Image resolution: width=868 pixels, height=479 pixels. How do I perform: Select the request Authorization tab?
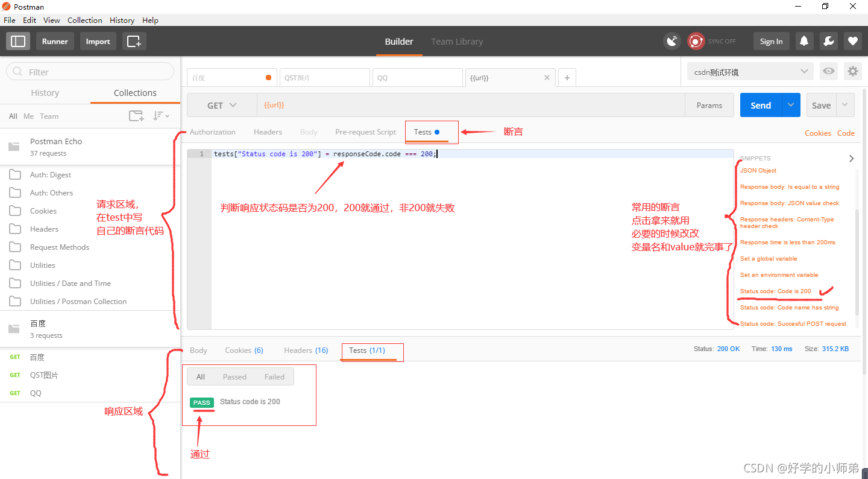pos(212,132)
